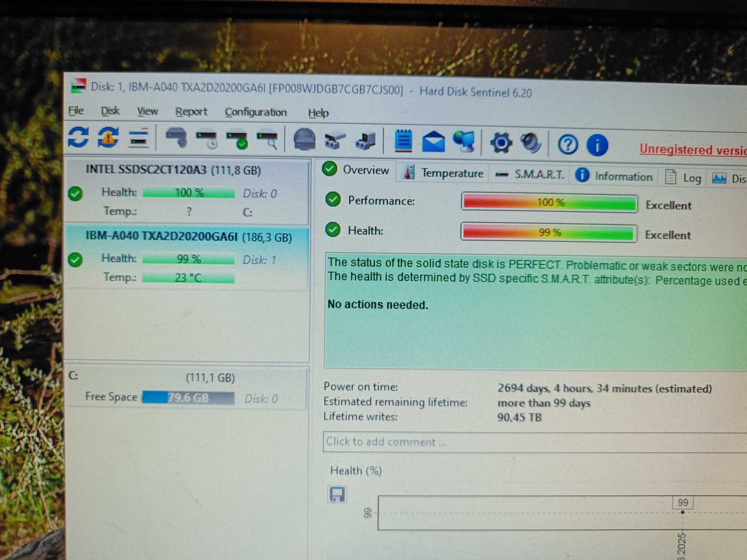Click the Hard Disk Sentinel title bar icon
This screenshot has width=747, height=560.
click(78, 86)
